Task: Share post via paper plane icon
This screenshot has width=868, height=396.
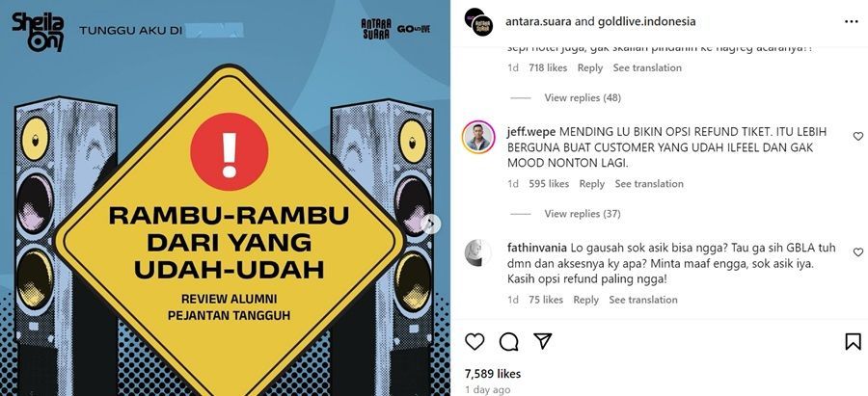Action: pyautogui.click(x=542, y=341)
